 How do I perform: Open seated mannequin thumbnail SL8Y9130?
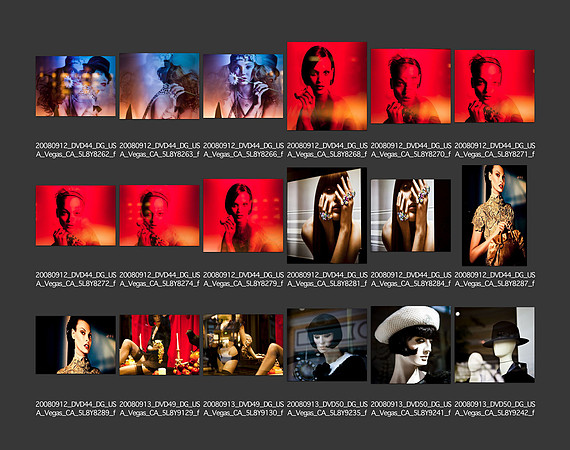[x=243, y=345]
